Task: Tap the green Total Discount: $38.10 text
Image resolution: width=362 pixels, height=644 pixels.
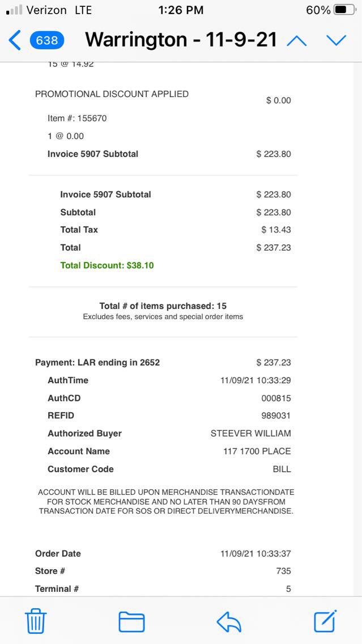Action: coord(107,265)
